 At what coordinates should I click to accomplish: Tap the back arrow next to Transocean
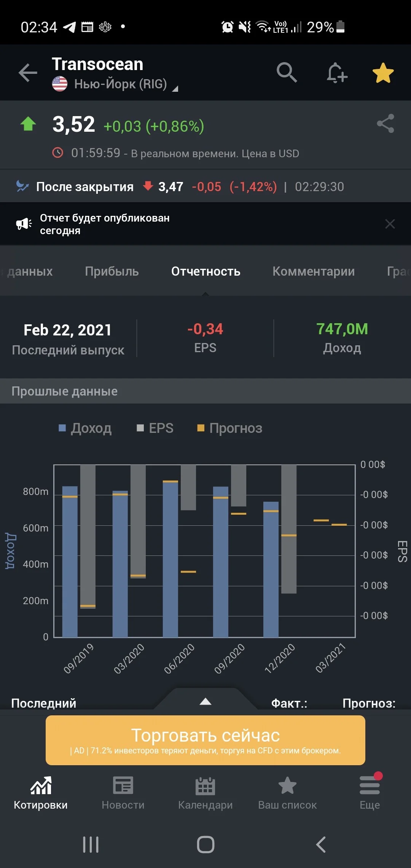tap(28, 73)
